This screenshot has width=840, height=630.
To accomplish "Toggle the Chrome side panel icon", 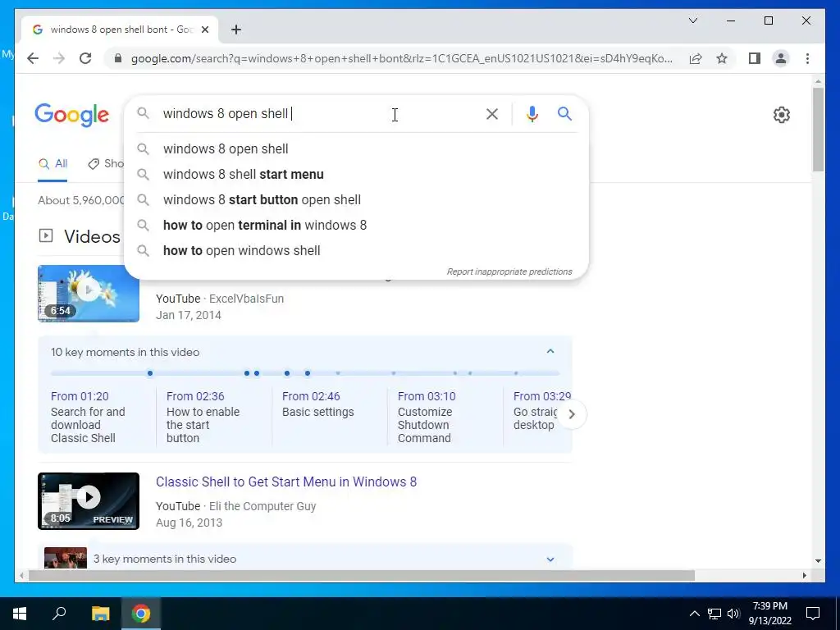I will 755,58.
